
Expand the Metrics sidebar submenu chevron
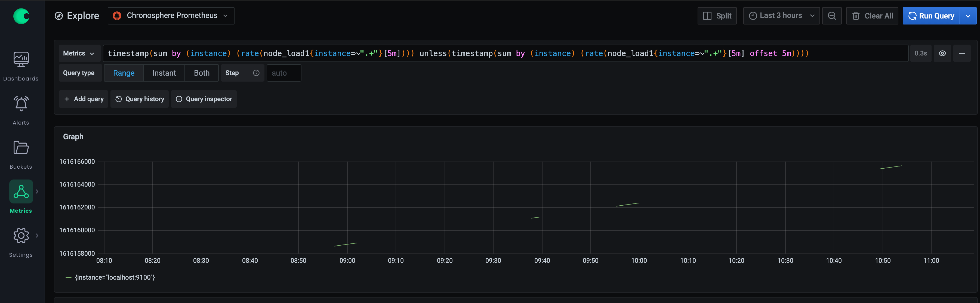[37, 191]
